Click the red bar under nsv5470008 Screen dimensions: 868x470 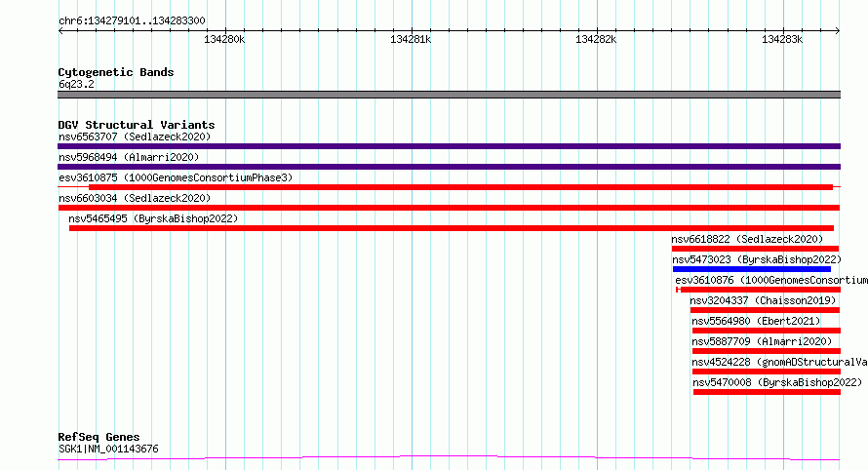(767, 392)
